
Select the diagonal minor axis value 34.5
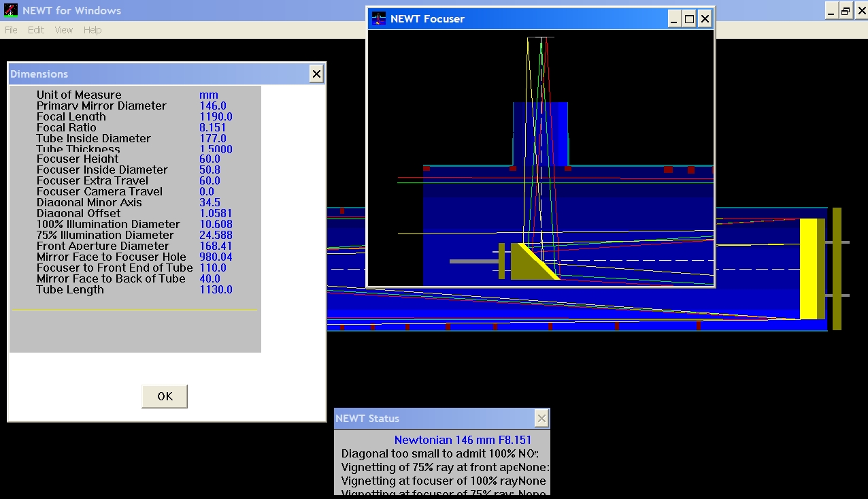click(210, 203)
